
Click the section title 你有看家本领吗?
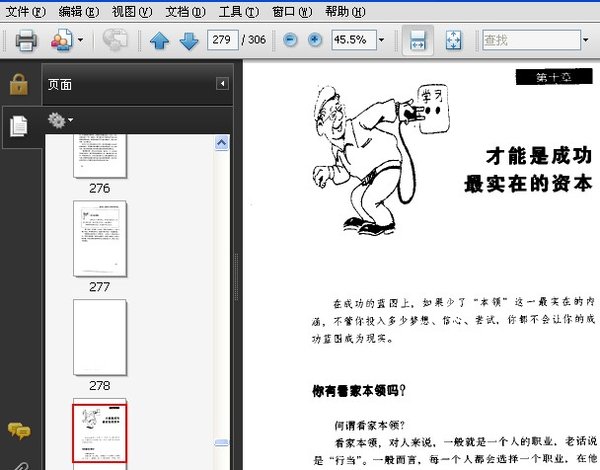click(x=359, y=391)
